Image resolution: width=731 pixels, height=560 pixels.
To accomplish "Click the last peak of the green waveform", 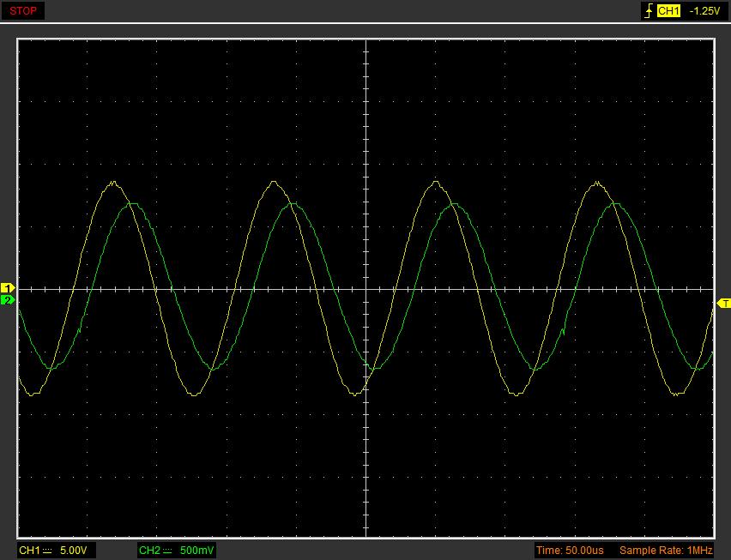I will 616,204.
